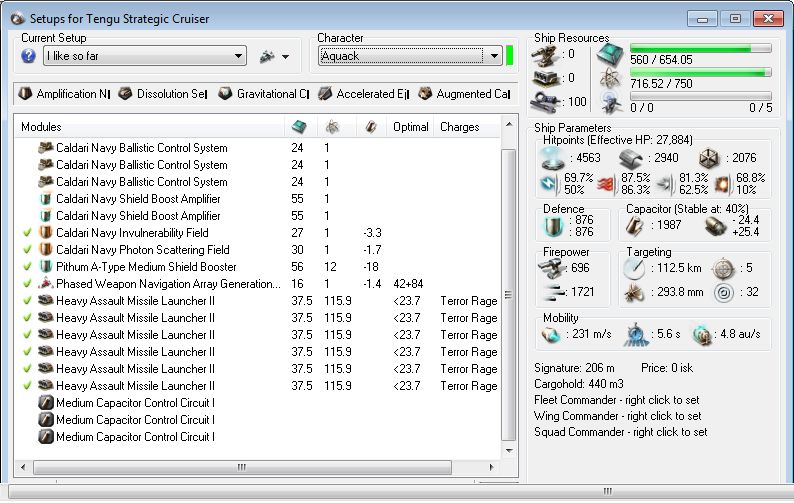Screen dimensions: 794x503
Task: Toggle the fourth Heavy Assault Missile Launcher II checkmark
Action: click(27, 352)
